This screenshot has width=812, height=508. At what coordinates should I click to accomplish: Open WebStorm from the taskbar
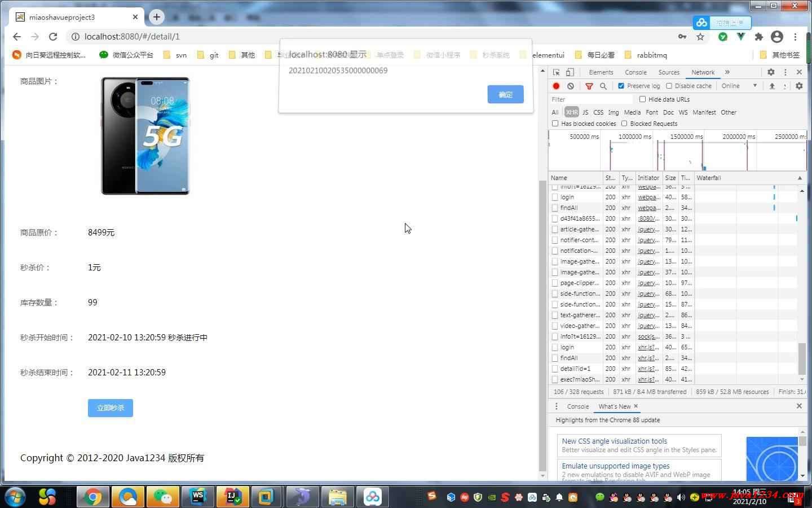197,497
